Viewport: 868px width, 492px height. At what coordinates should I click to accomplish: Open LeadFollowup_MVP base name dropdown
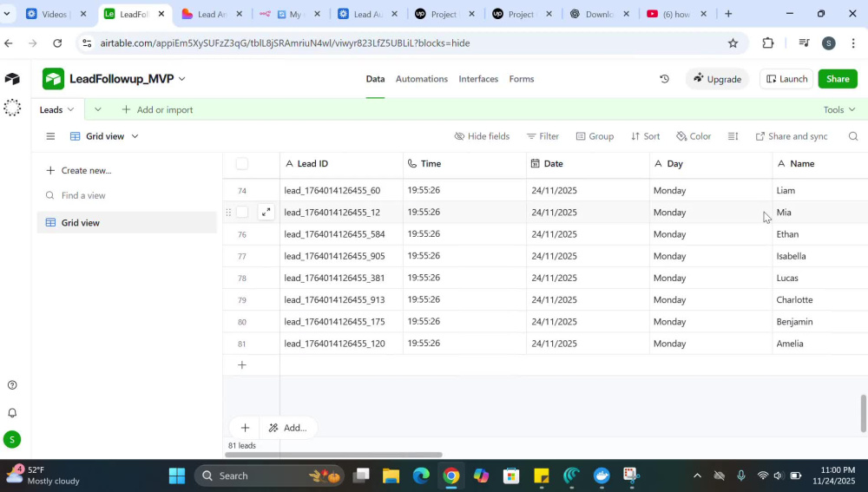click(182, 79)
